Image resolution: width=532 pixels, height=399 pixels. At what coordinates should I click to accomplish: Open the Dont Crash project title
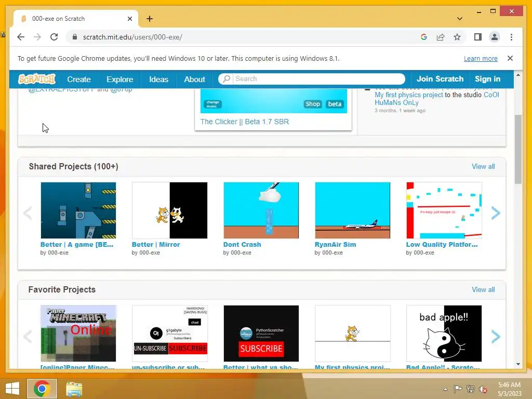[x=242, y=244]
